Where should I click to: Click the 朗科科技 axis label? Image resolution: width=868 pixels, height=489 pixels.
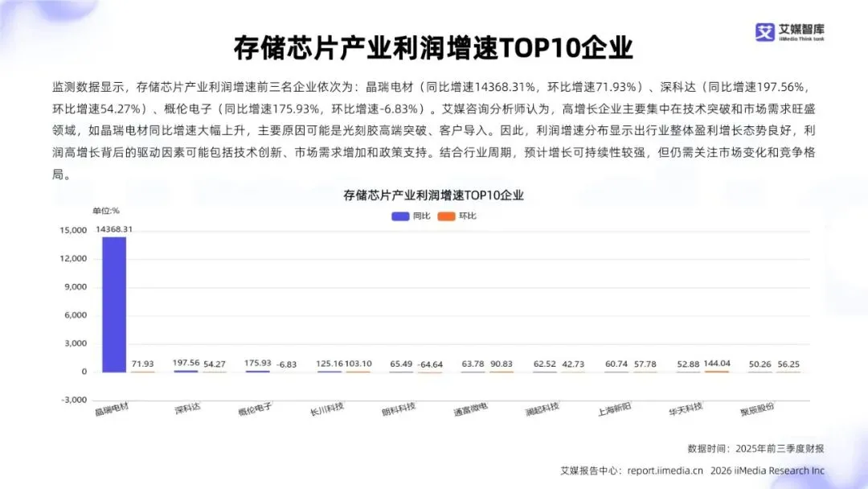pyautogui.click(x=399, y=409)
